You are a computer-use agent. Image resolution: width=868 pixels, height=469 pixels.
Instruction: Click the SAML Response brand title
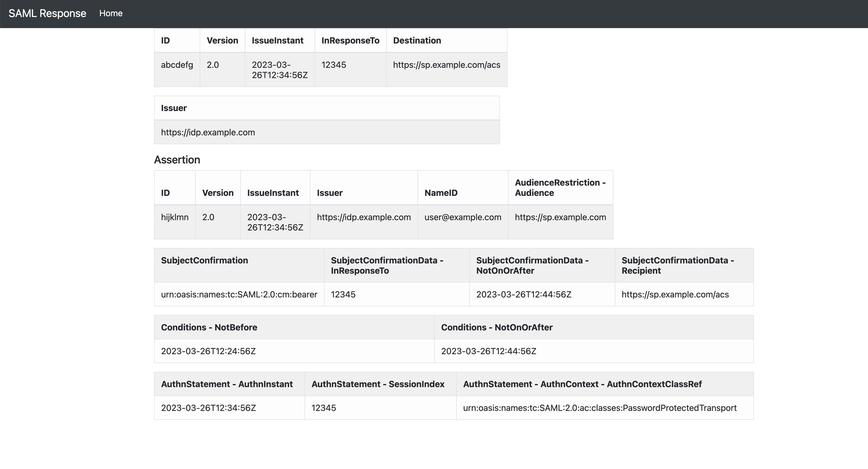[47, 13]
